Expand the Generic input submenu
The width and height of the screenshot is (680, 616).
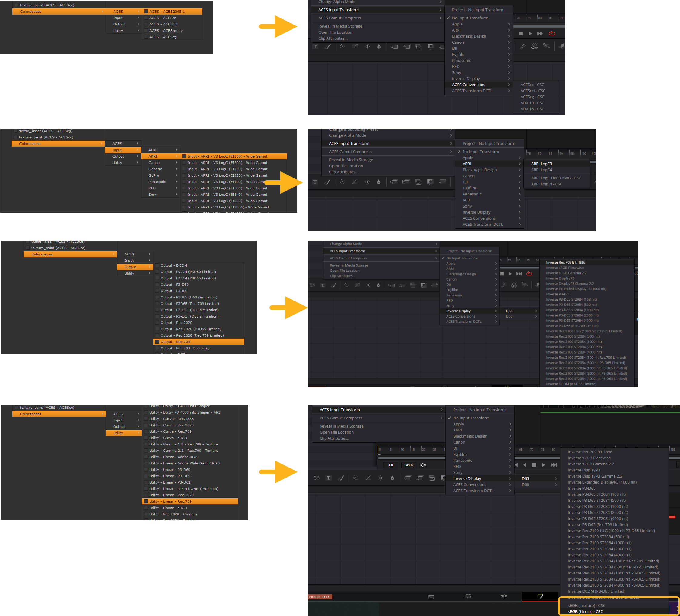point(161,169)
